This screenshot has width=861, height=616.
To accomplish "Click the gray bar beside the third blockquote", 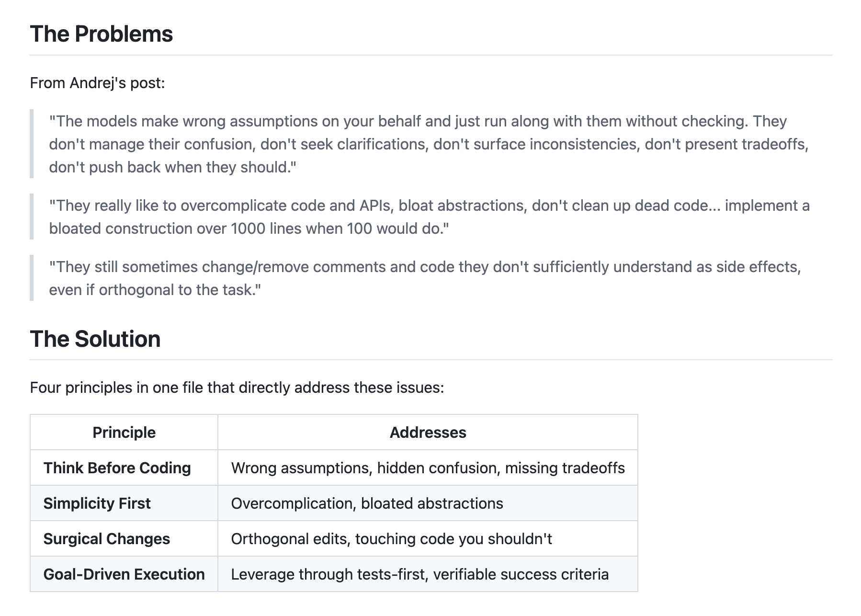I will 32,278.
